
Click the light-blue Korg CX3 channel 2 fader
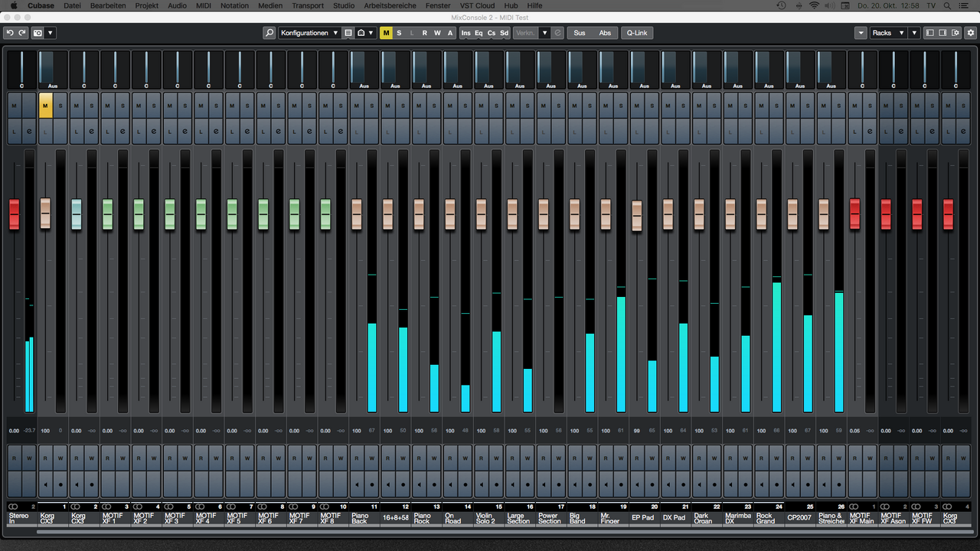[x=77, y=214]
